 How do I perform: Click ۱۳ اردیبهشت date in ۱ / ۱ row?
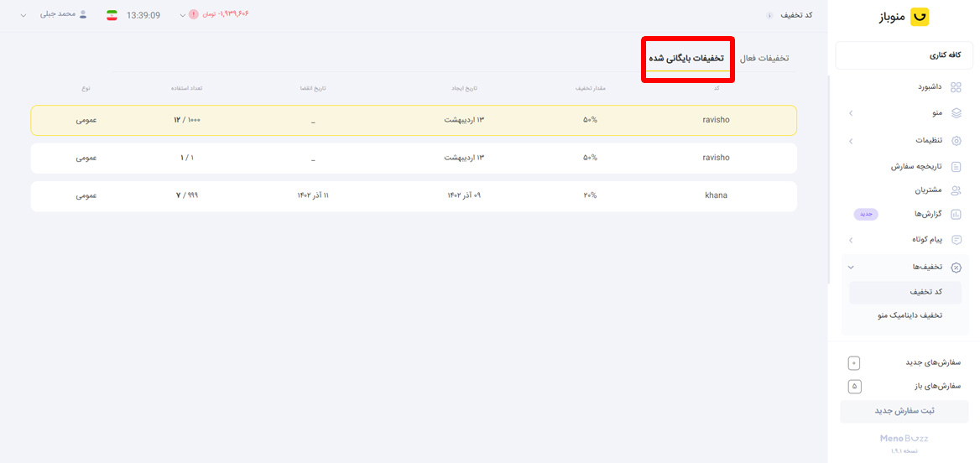[464, 158]
